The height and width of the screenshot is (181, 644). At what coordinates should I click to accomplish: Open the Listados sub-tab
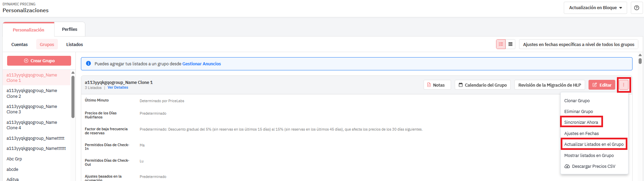pos(74,45)
